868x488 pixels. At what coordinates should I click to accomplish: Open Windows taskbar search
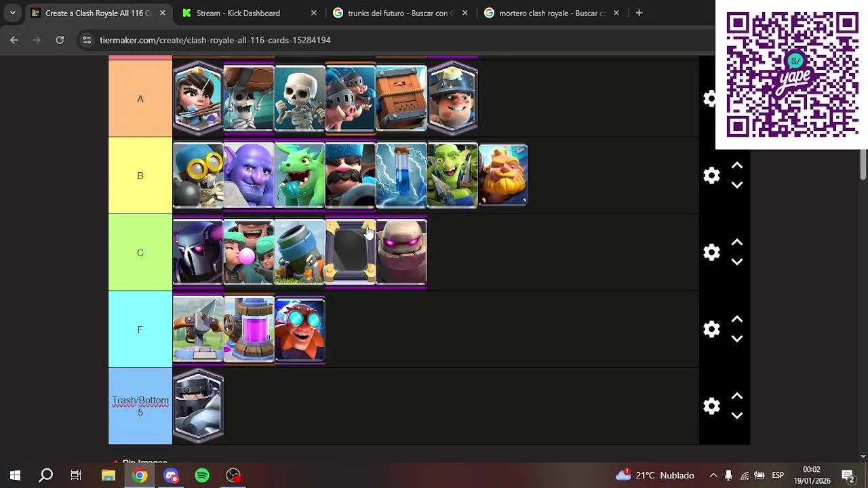point(45,475)
